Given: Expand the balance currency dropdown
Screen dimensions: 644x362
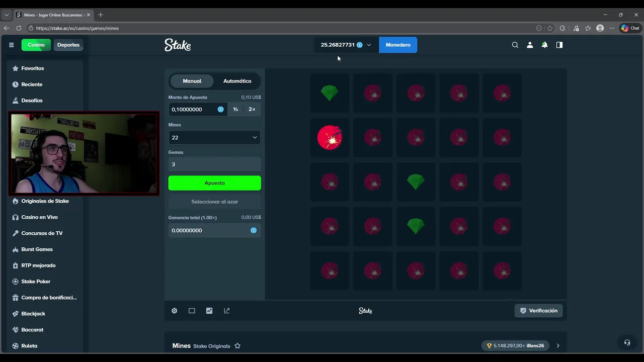Looking at the screenshot, I should coord(369,45).
